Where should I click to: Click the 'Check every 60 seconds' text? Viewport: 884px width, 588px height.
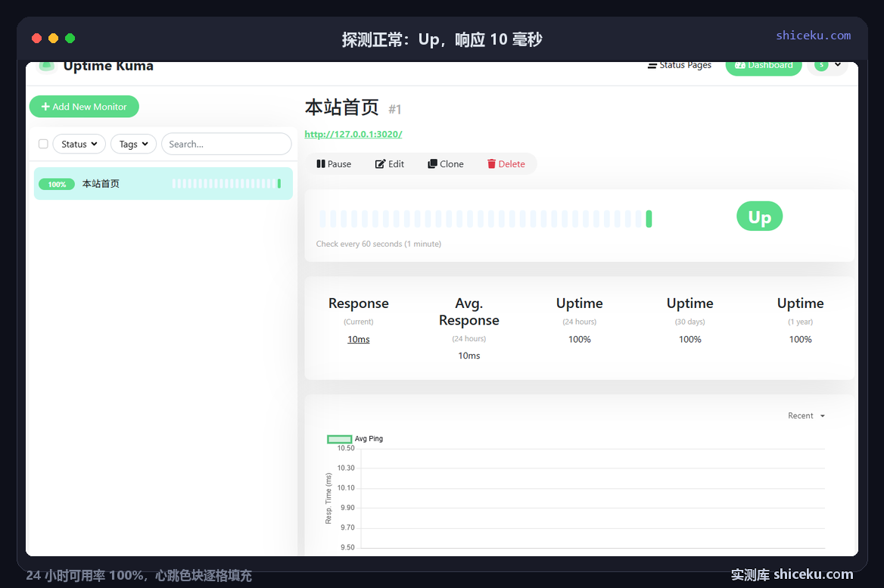(x=378, y=244)
